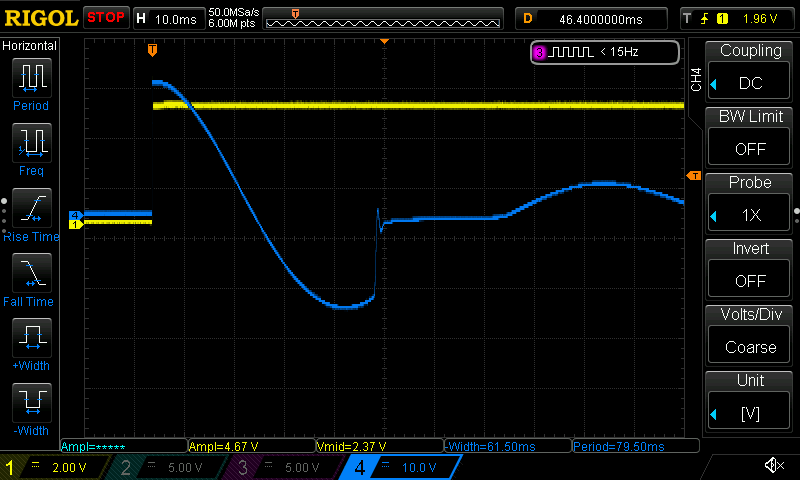Open the Coupling DC selector
The image size is (800, 480).
pos(749,83)
